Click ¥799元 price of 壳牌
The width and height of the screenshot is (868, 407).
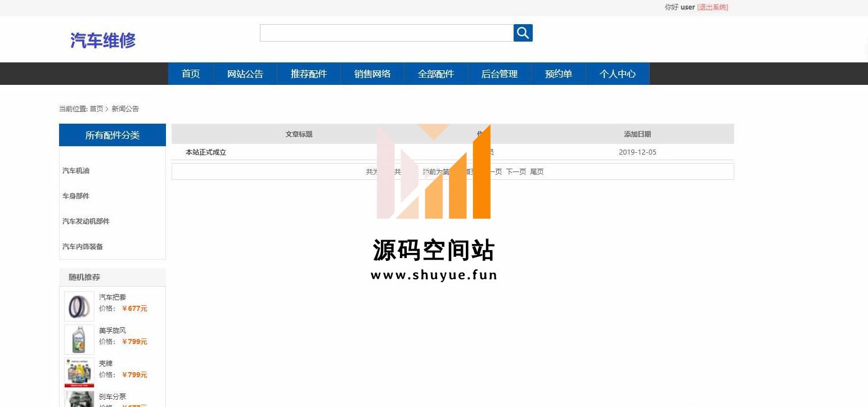click(134, 375)
